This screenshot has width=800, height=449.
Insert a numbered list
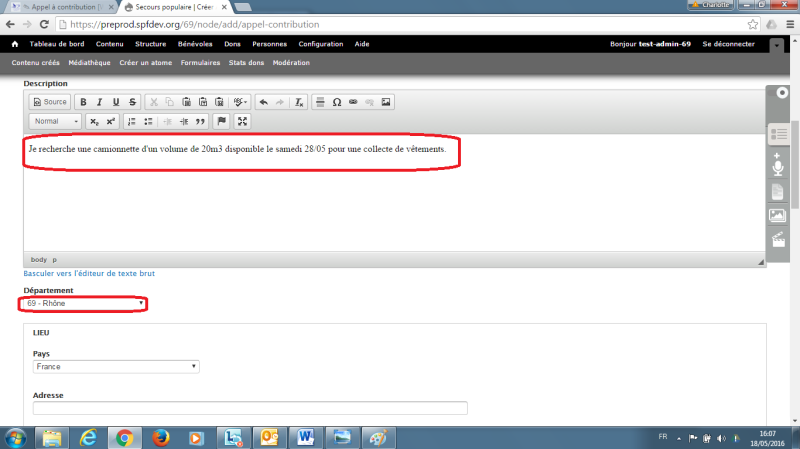click(131, 121)
